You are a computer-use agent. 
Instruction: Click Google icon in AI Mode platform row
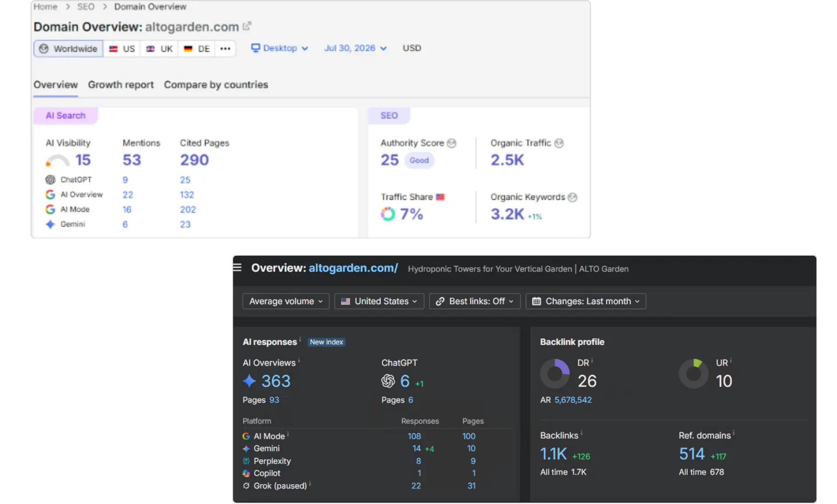point(246,436)
